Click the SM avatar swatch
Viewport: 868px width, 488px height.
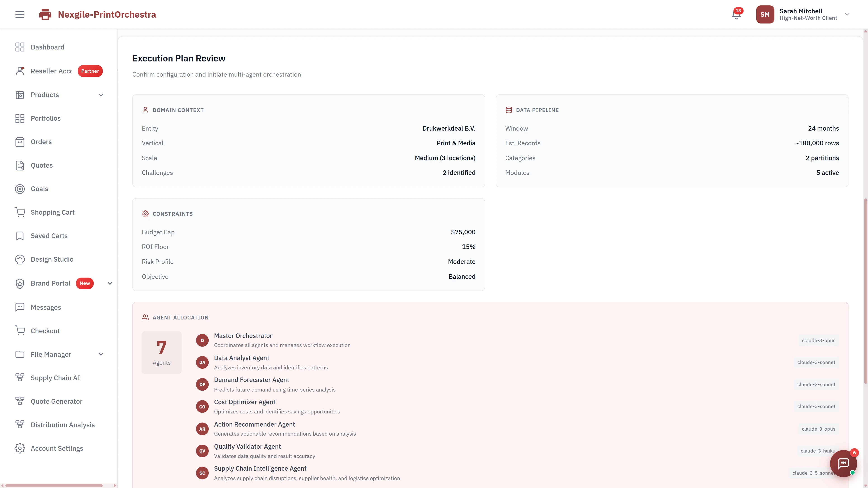click(765, 14)
